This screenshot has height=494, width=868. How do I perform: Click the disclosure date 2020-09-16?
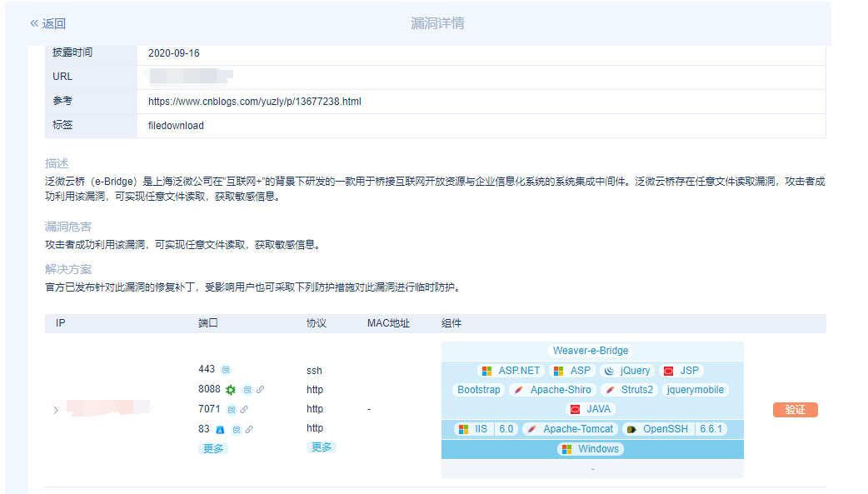tap(174, 53)
